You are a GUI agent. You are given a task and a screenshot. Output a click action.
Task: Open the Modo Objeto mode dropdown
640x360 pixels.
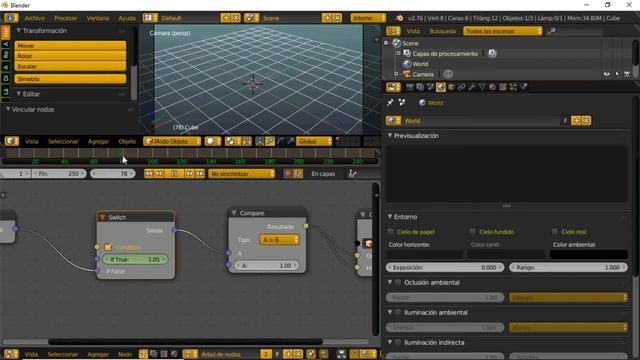coord(172,141)
